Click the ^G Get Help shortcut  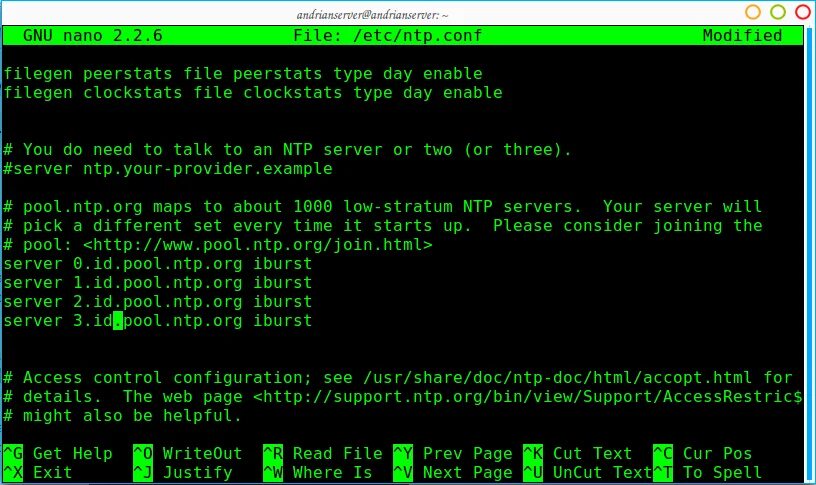[58, 454]
